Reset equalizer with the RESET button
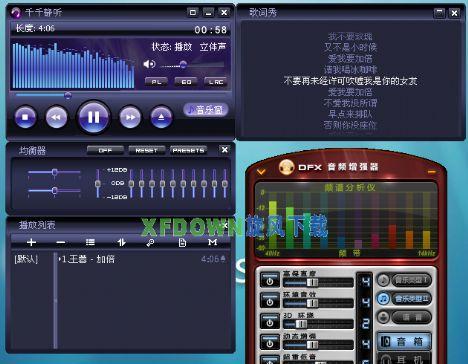Screen dimensions: 468x364 [147, 150]
